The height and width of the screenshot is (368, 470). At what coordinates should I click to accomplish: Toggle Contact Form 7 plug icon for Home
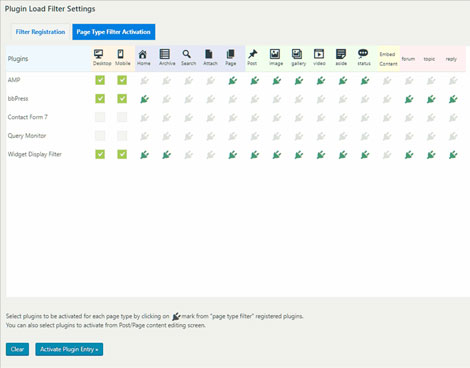(144, 118)
